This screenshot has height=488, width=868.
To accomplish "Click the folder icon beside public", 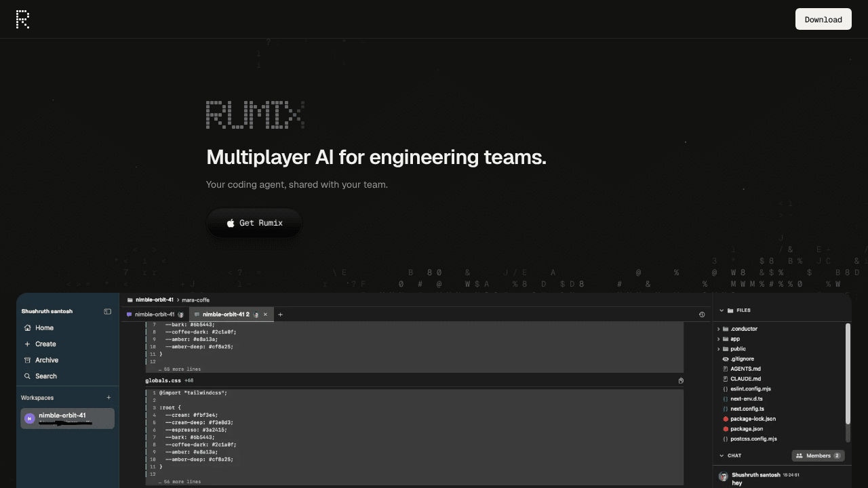I will pyautogui.click(x=726, y=349).
